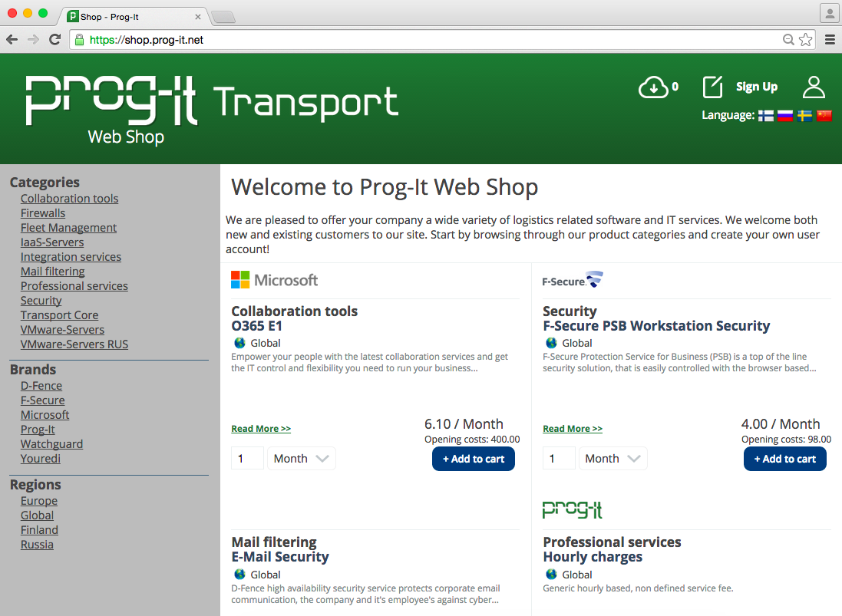Bookmark page with the star icon
Screen dimensions: 842x616
pos(805,39)
